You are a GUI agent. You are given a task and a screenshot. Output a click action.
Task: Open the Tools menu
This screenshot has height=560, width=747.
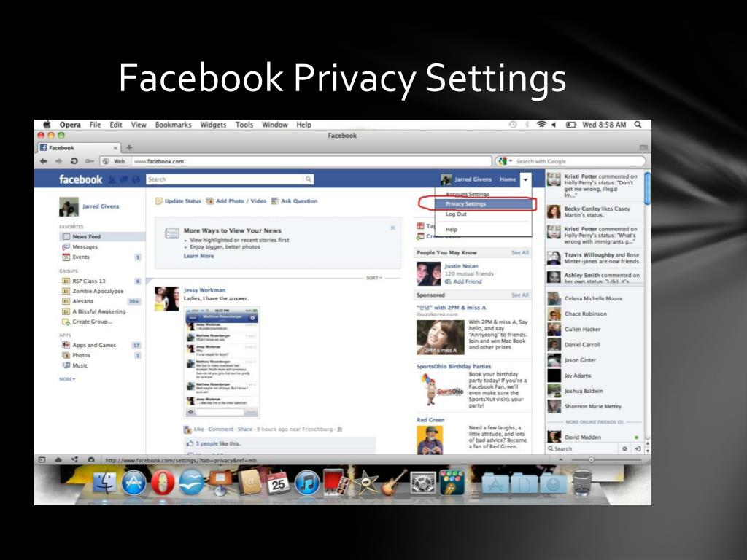244,124
